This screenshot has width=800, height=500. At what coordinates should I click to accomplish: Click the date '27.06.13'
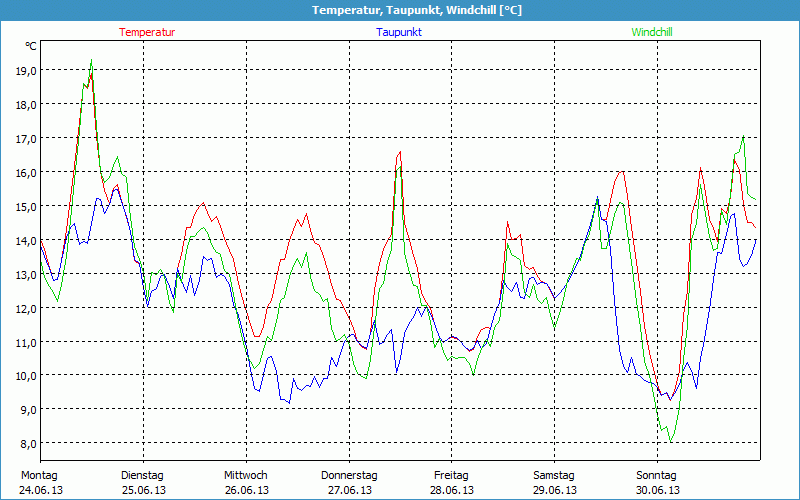(350, 490)
